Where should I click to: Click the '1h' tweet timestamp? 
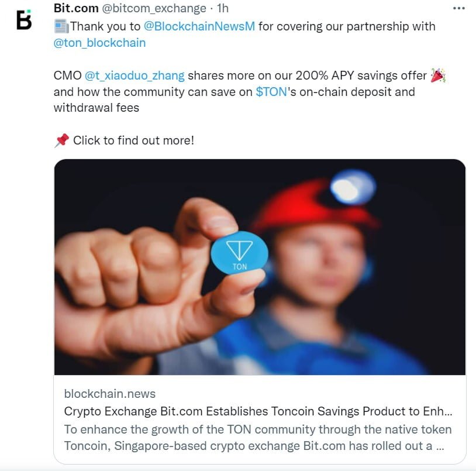click(222, 9)
